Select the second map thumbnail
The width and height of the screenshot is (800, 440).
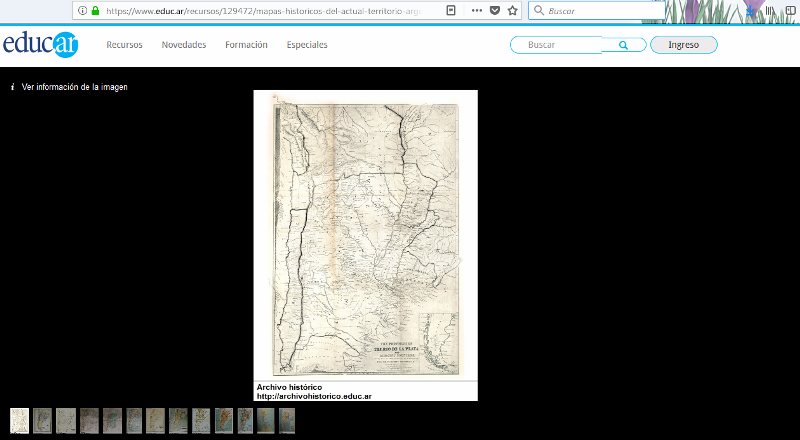coord(42,421)
